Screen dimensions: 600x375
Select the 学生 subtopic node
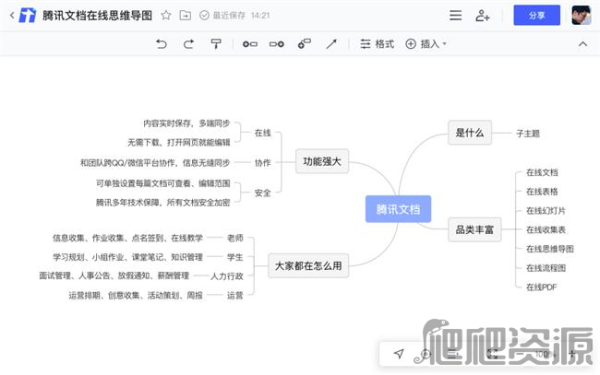(235, 257)
